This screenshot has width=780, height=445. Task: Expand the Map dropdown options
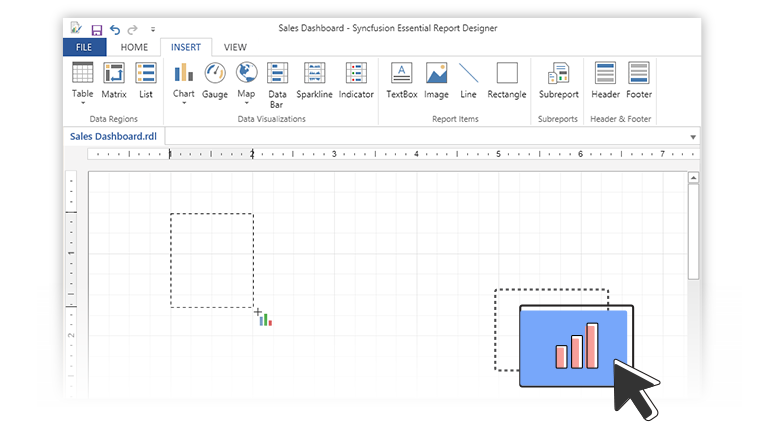246,101
